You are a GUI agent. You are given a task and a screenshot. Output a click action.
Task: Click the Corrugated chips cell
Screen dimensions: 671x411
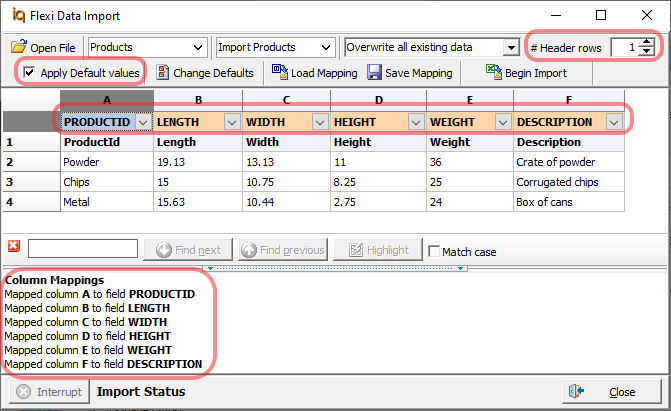(569, 182)
